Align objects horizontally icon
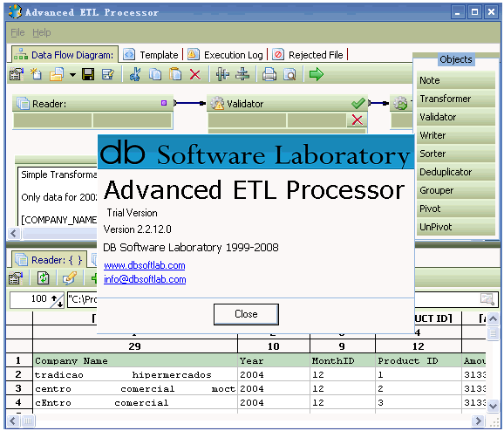The height and width of the screenshot is (431, 504). [x=242, y=74]
